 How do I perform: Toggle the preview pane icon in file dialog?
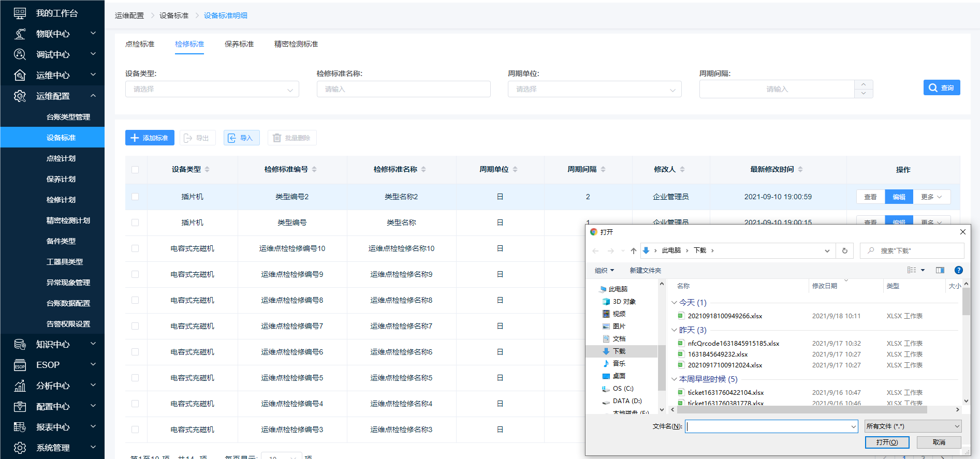(x=940, y=270)
